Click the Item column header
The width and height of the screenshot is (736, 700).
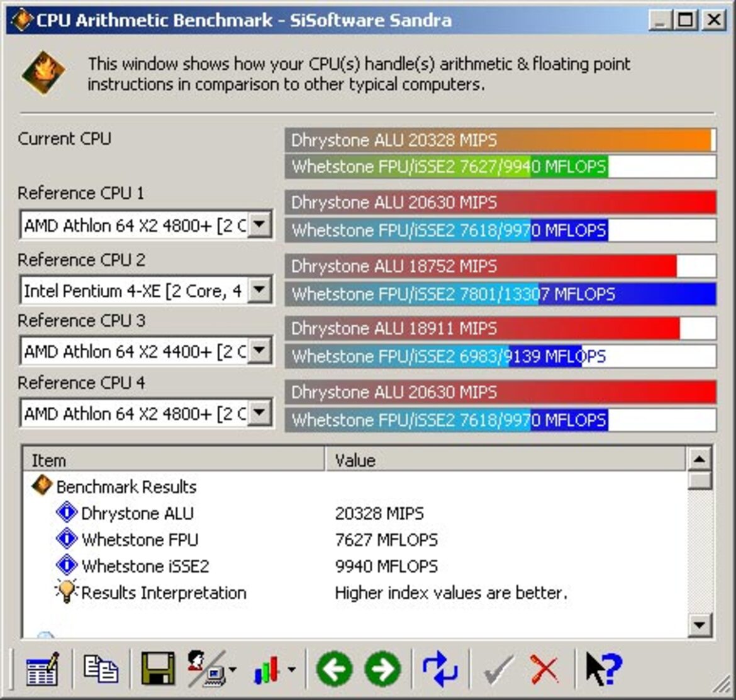(x=174, y=460)
